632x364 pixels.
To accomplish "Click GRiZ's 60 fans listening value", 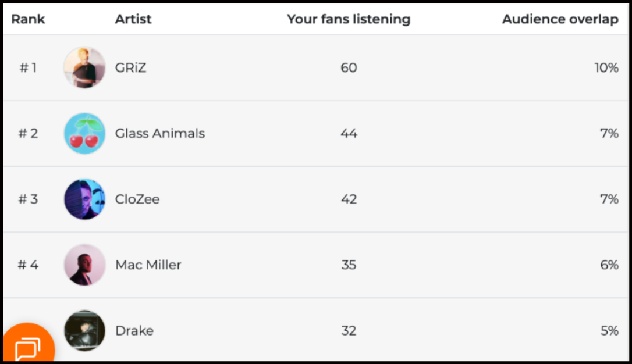I will coord(349,68).
